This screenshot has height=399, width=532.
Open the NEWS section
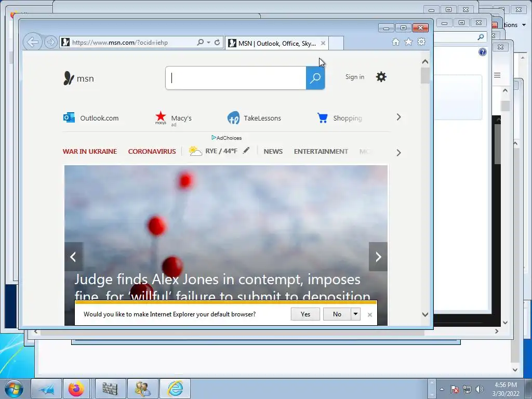pyautogui.click(x=273, y=151)
